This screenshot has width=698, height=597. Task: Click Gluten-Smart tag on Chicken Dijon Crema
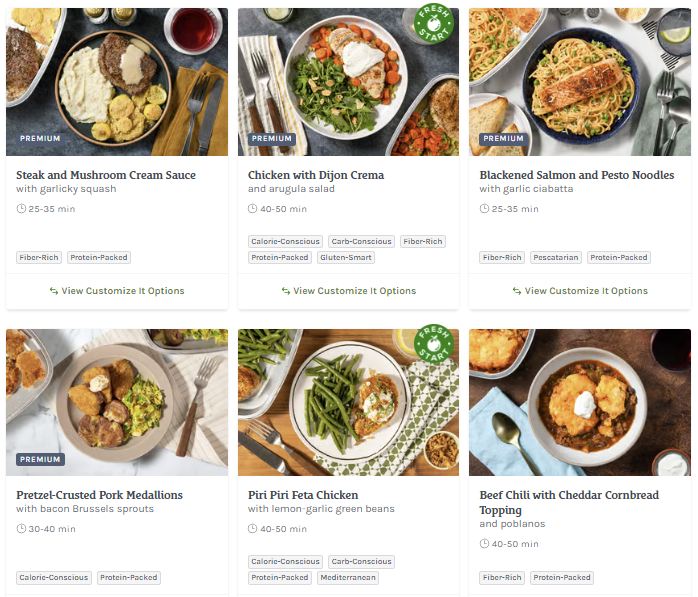(346, 257)
